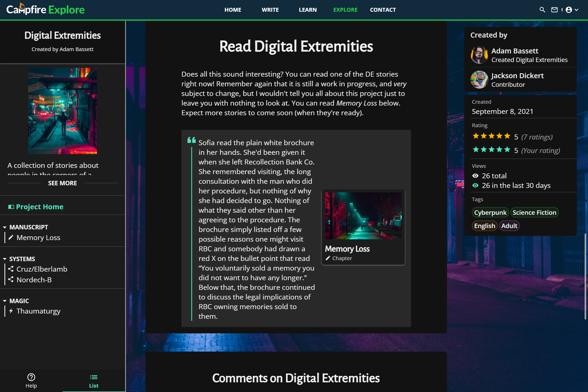Select the Cyberpunk tag
The width and height of the screenshot is (588, 392).
click(490, 213)
